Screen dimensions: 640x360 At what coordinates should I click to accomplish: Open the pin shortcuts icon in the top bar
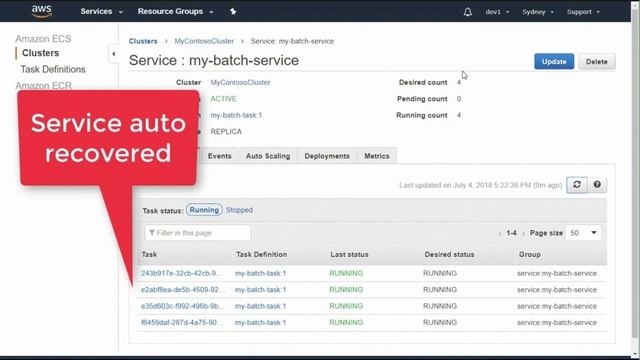pyautogui.click(x=233, y=11)
